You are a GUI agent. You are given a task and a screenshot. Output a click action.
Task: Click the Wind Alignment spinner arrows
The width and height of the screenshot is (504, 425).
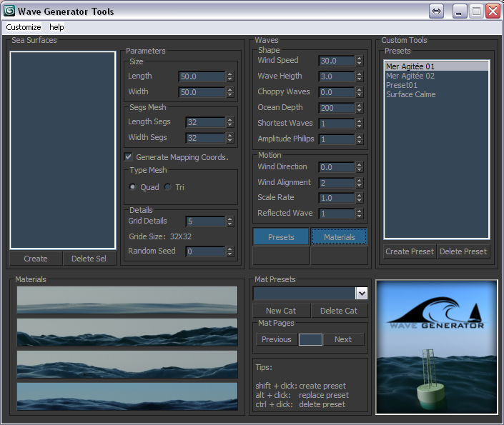pos(360,183)
